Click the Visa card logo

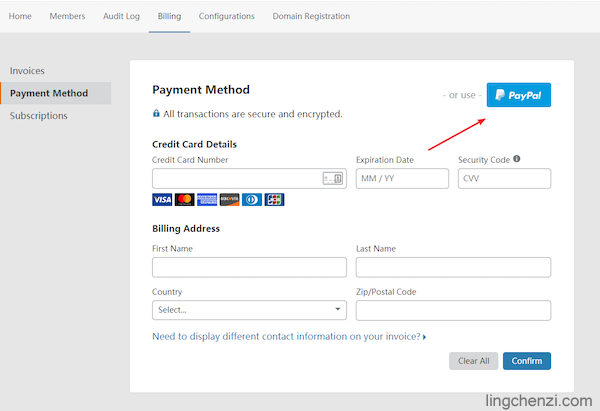(162, 199)
